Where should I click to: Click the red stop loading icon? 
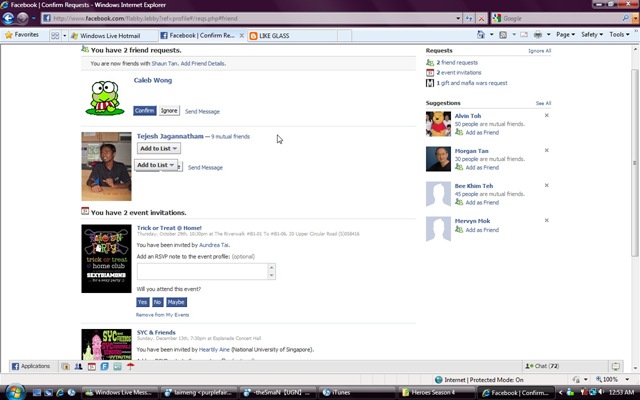pos(482,18)
